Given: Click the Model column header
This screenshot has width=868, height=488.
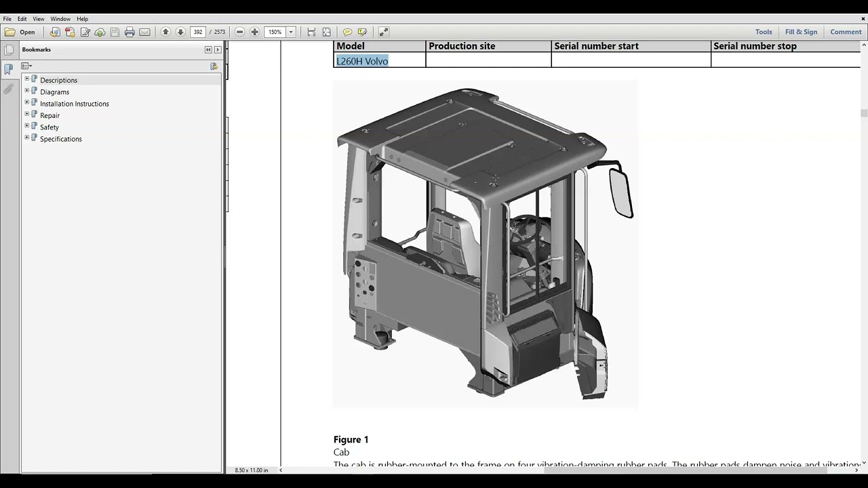Looking at the screenshot, I should coord(351,46).
